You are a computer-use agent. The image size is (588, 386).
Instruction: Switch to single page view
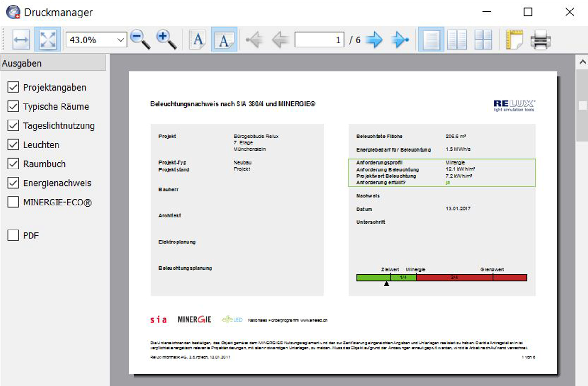coord(431,40)
